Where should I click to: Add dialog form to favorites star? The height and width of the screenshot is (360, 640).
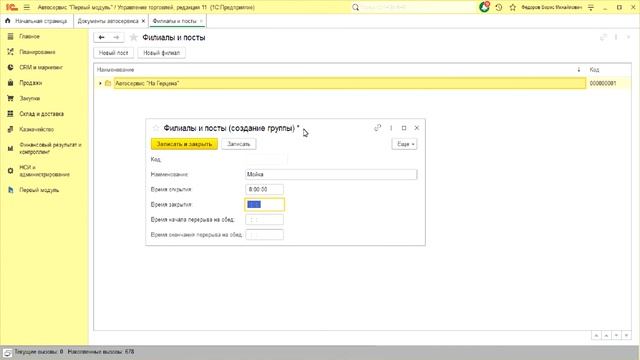[156, 128]
